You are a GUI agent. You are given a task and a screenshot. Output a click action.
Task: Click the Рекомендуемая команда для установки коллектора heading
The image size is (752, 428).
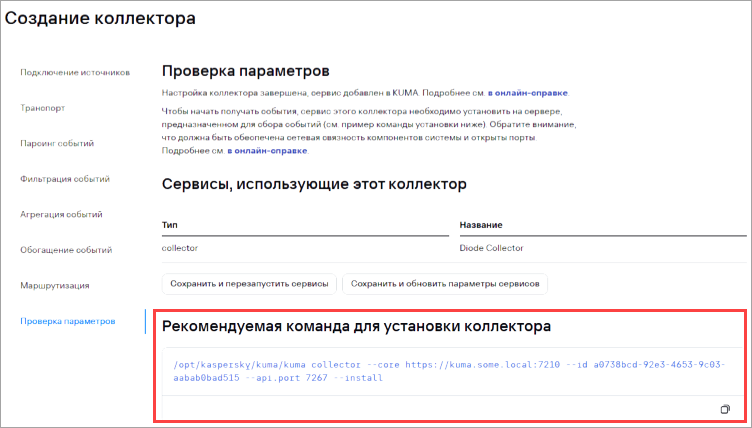356,326
